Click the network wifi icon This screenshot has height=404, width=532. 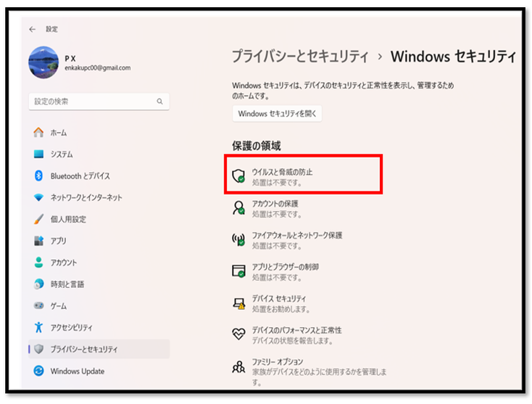pos(38,197)
